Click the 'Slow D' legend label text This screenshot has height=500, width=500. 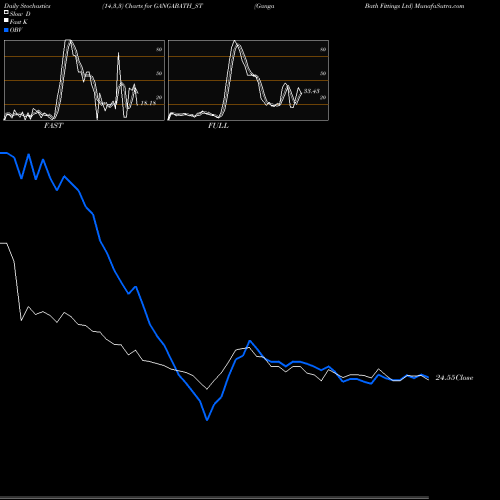click(20, 14)
